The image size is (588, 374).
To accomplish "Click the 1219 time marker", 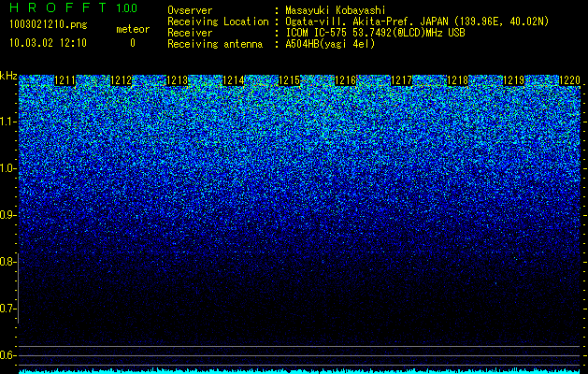I will click(x=513, y=80).
